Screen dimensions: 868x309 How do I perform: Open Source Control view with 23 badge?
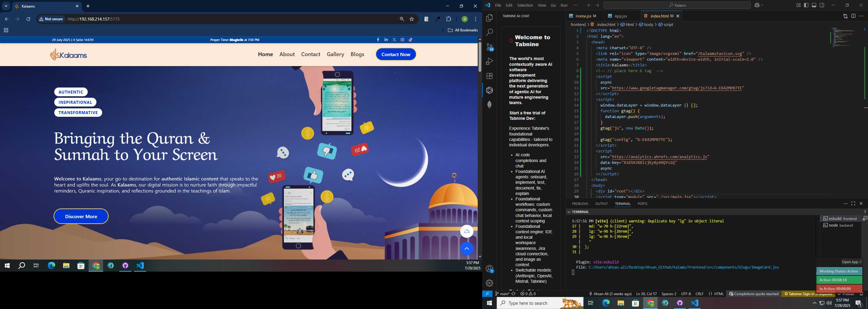[489, 47]
